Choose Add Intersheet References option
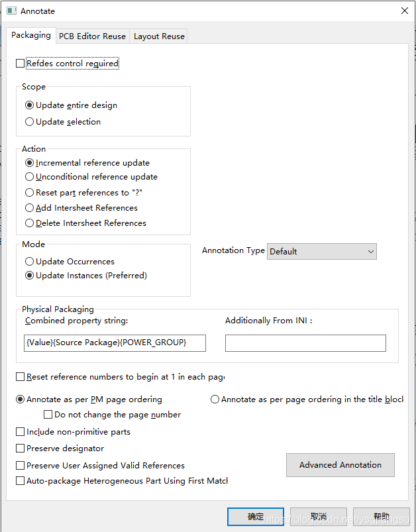The width and height of the screenshot is (416, 532). [x=30, y=208]
